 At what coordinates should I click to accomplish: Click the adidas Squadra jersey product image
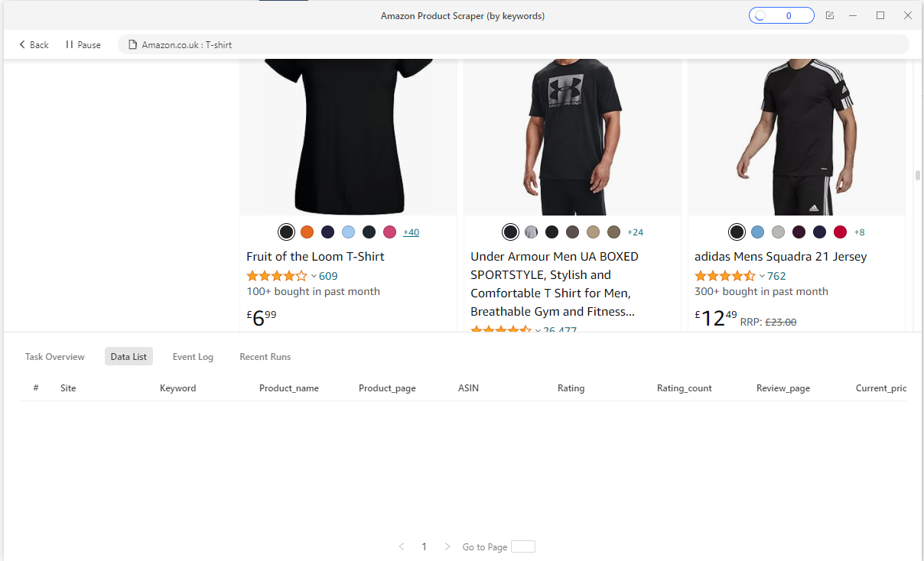pyautogui.click(x=796, y=138)
